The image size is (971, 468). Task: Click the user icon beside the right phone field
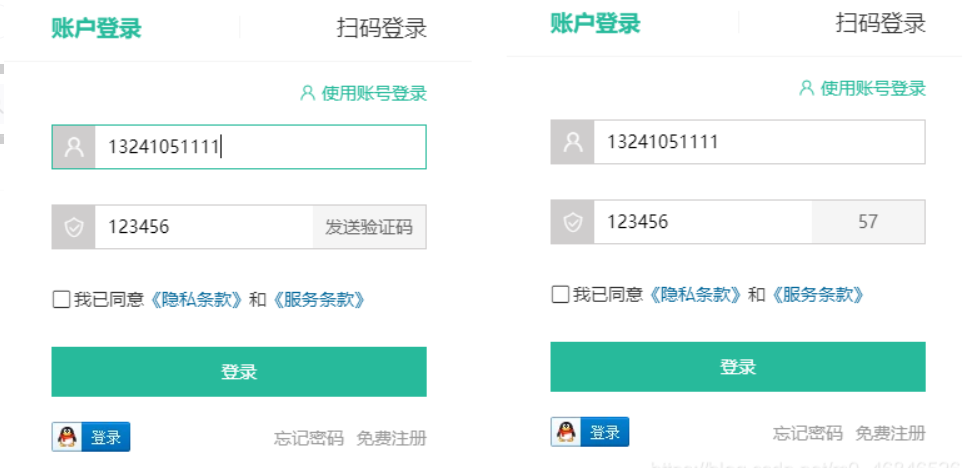[x=573, y=142]
